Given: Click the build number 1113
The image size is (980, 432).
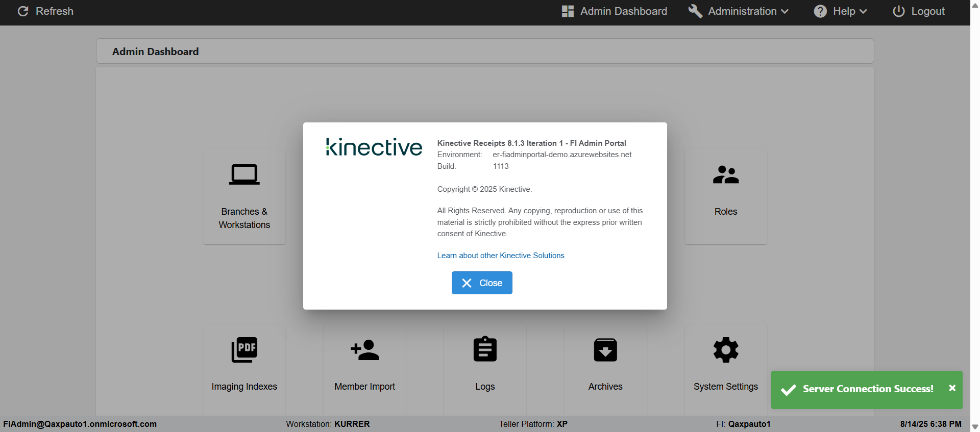Looking at the screenshot, I should click(x=501, y=166).
